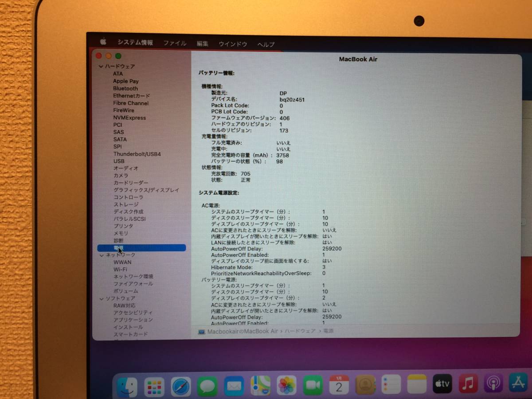Viewport: 532px width, 399px height.
Task: Collapse the ソフトウェア section
Action: click(102, 299)
